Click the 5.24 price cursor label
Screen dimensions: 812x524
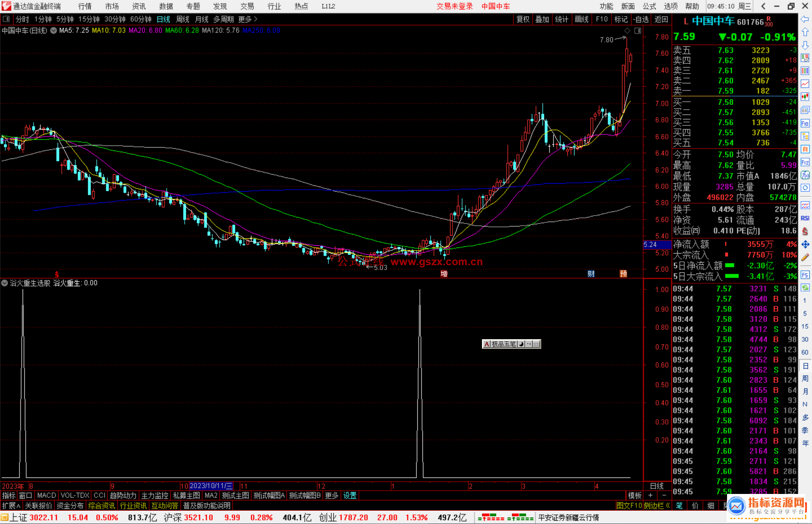coord(657,245)
